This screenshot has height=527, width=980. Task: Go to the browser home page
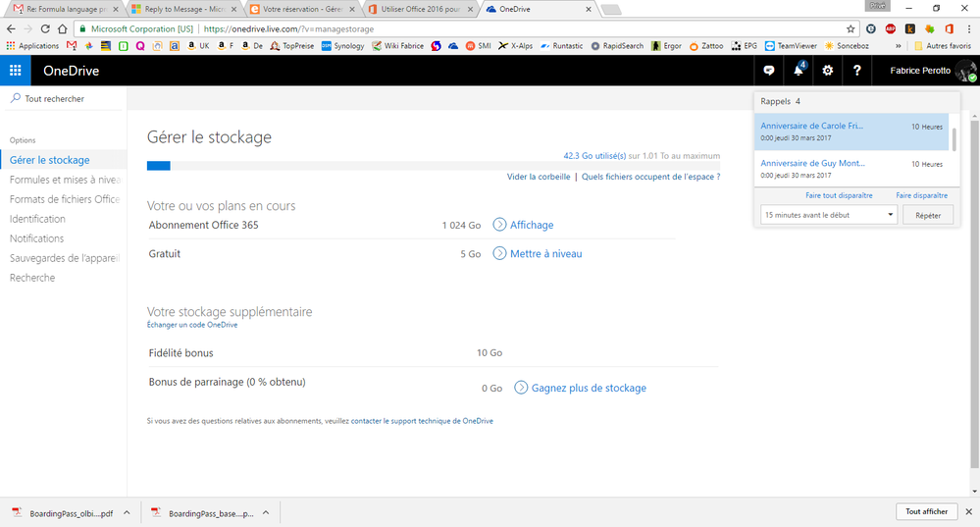(62, 28)
